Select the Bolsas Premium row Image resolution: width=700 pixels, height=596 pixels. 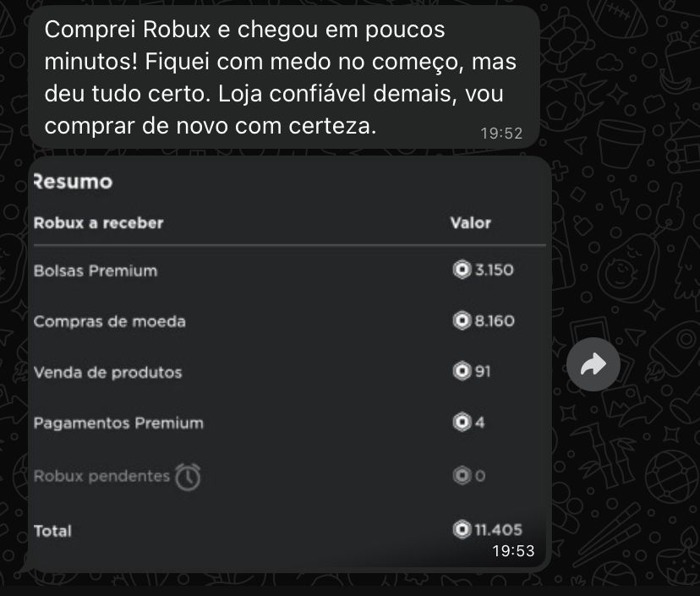click(x=95, y=271)
